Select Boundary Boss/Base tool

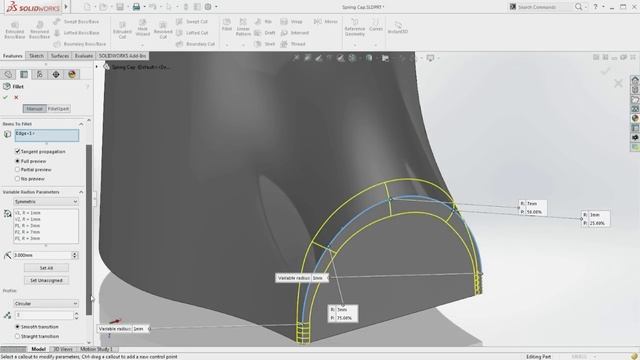point(80,44)
